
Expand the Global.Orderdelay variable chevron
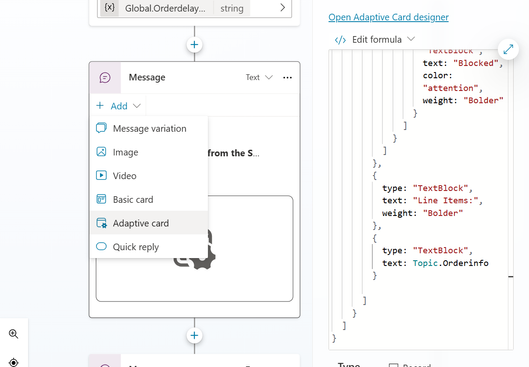point(282,7)
